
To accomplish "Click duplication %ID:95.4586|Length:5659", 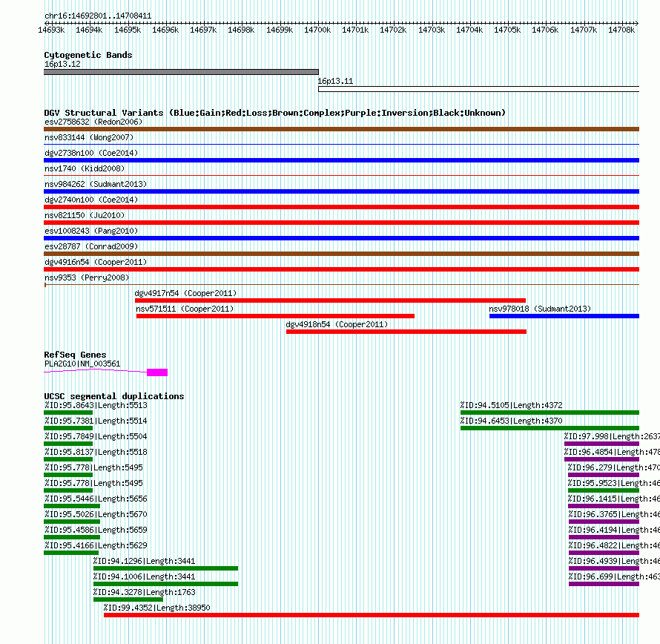I will pos(96,530).
